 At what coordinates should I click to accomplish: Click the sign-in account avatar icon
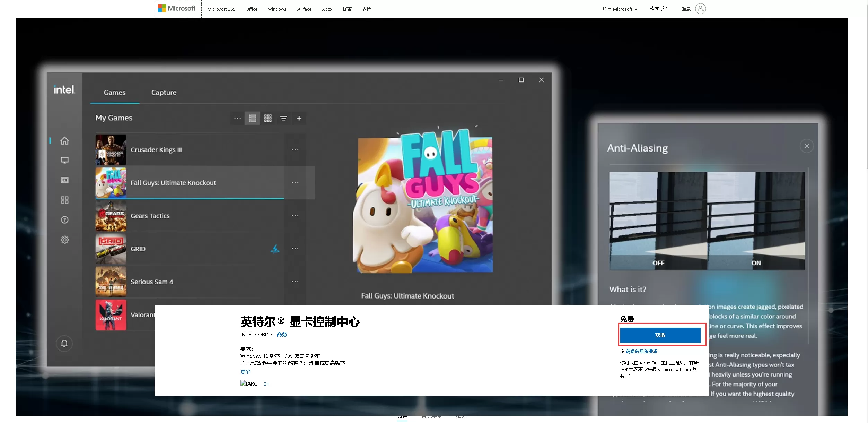point(700,9)
